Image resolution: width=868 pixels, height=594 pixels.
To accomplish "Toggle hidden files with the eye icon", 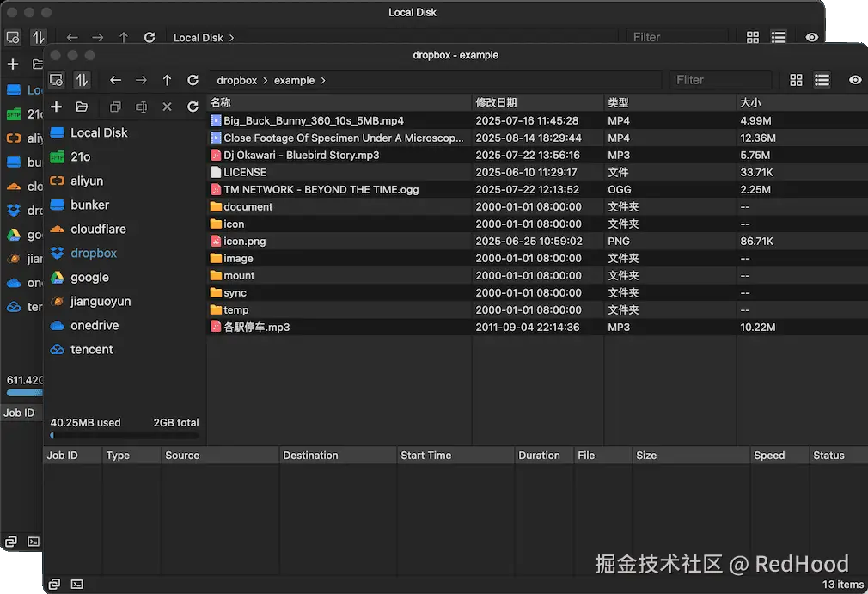I will (855, 79).
